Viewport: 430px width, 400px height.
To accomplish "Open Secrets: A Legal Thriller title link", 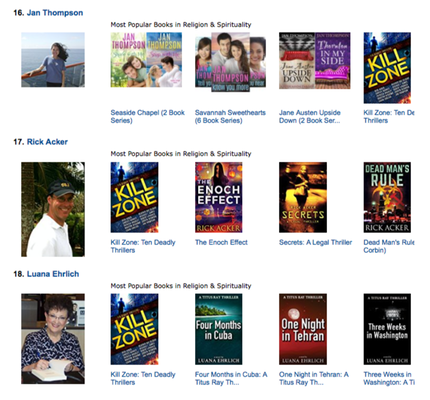I will (315, 242).
